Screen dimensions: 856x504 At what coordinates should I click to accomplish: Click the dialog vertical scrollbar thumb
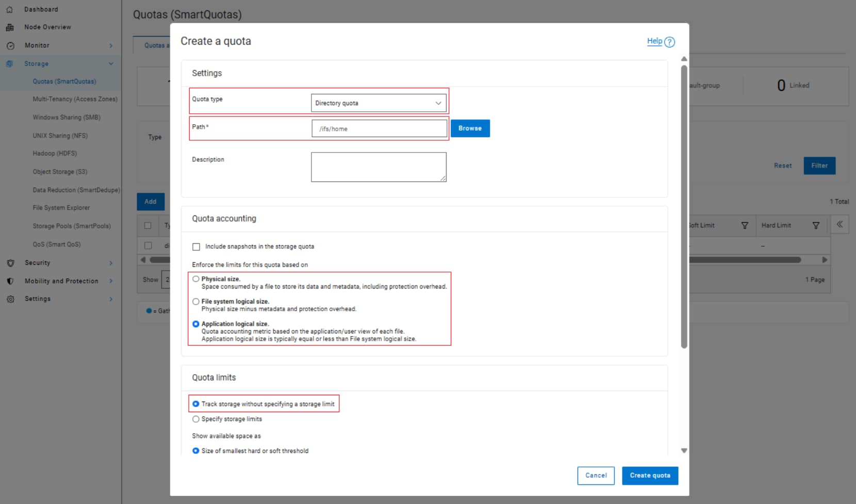pyautogui.click(x=684, y=206)
